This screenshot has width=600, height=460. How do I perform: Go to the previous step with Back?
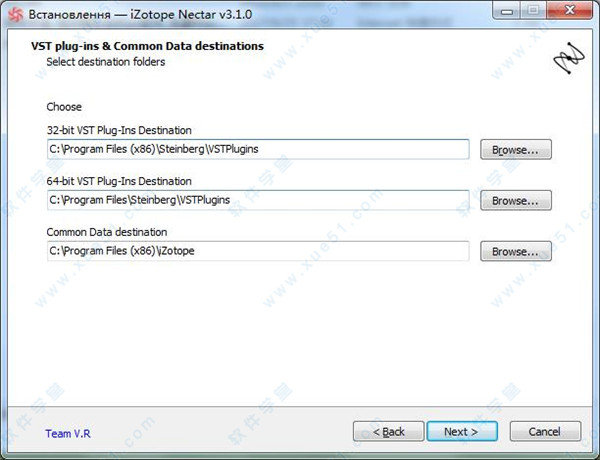(388, 432)
